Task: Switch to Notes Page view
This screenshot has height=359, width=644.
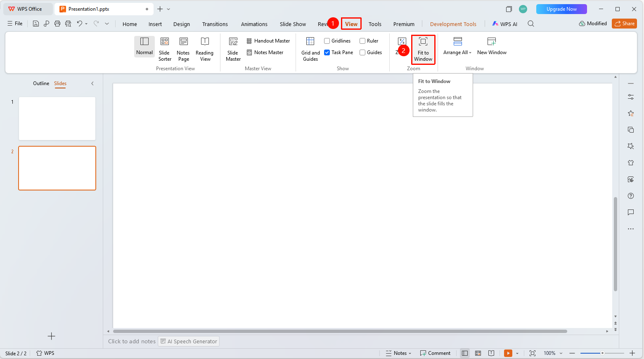Action: 183,49
